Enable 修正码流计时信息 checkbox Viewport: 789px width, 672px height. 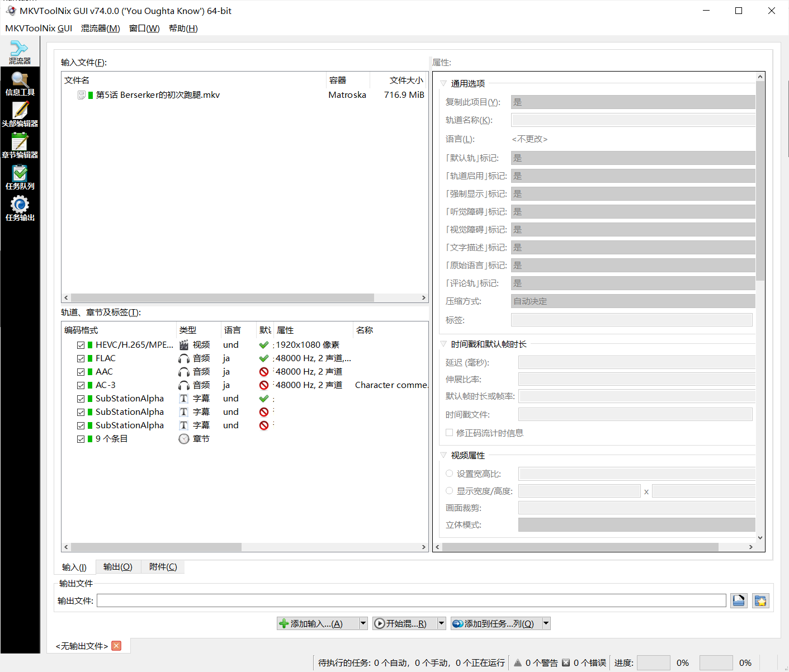[x=449, y=432]
